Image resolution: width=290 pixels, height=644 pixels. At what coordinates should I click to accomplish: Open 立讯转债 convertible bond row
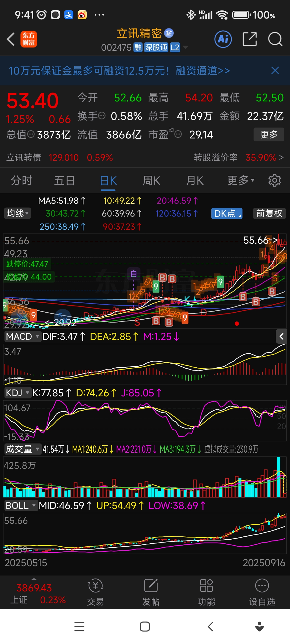tap(60, 157)
